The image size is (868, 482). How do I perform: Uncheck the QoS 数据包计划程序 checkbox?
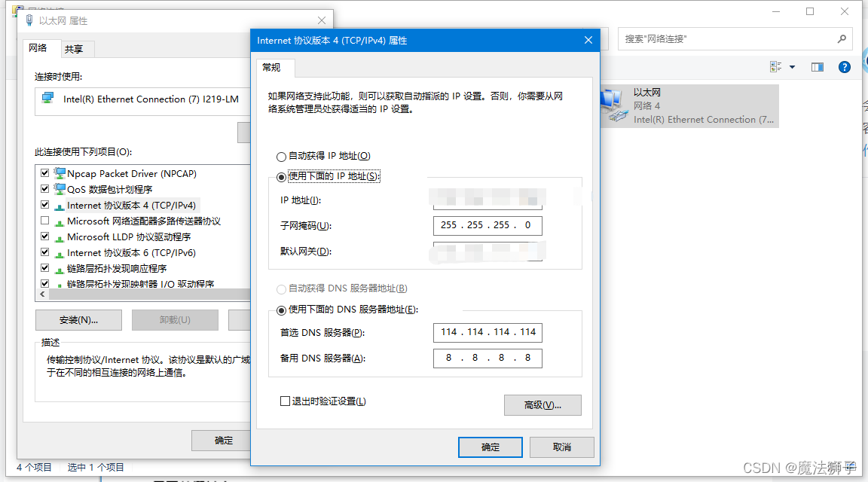[x=44, y=188]
